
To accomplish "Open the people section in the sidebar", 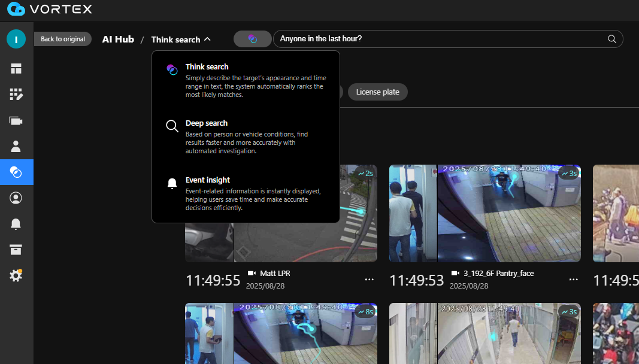I will (x=16, y=146).
